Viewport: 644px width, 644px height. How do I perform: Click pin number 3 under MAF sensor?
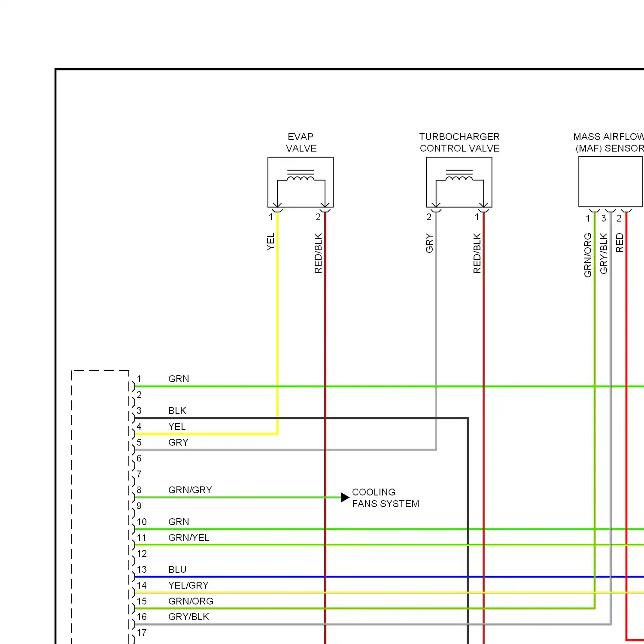coord(604,218)
